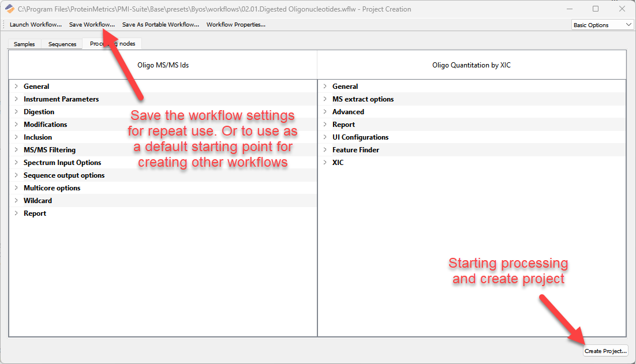Switch to the Sequences tab
Viewport: 636px width, 364px height.
[x=62, y=44]
